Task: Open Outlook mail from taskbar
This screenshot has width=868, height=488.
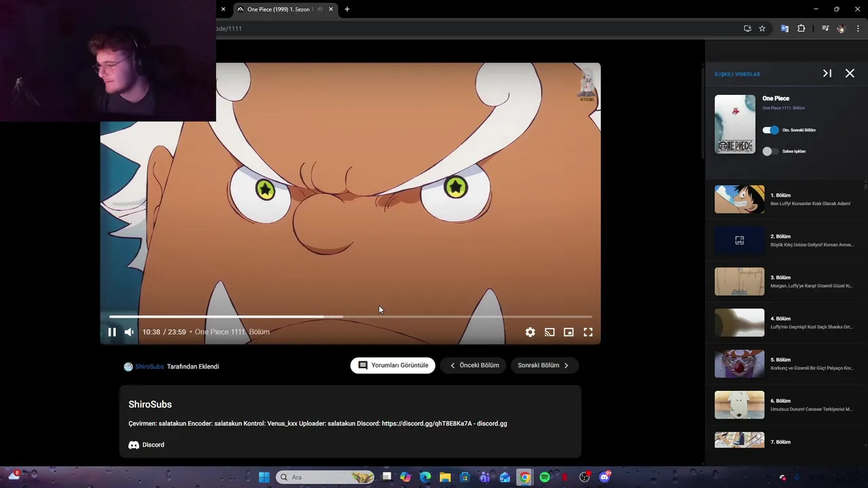Action: 505,477
